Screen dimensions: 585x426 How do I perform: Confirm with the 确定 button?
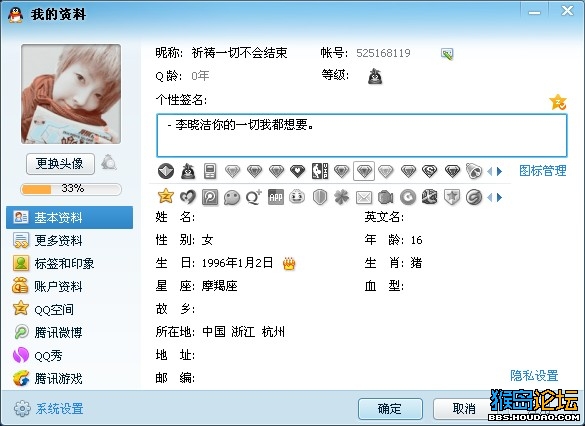(390, 409)
